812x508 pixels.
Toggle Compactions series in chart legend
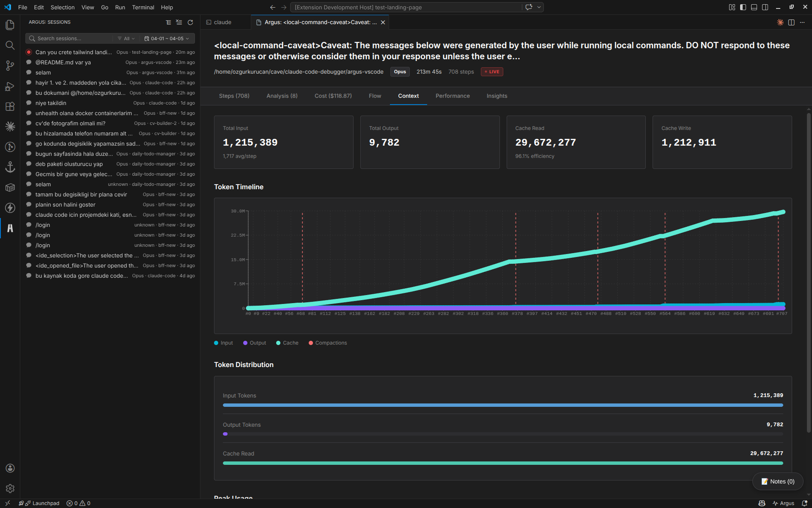coord(328,343)
